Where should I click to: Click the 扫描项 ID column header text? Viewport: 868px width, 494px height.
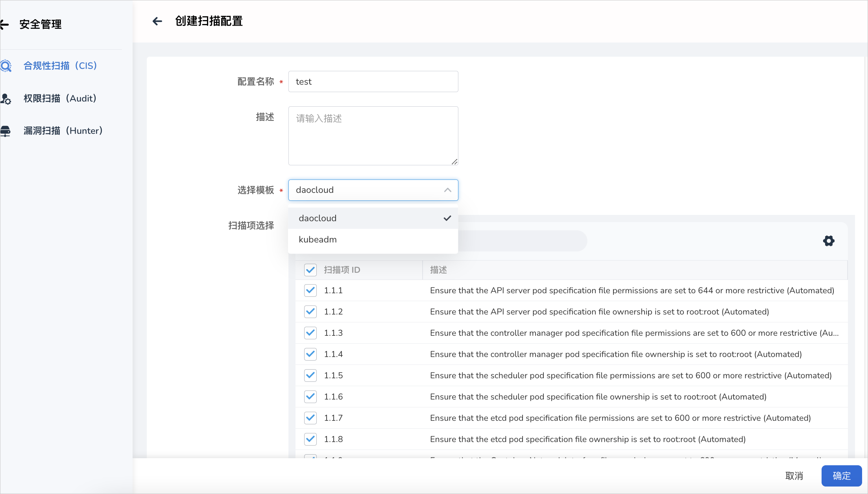pos(342,270)
